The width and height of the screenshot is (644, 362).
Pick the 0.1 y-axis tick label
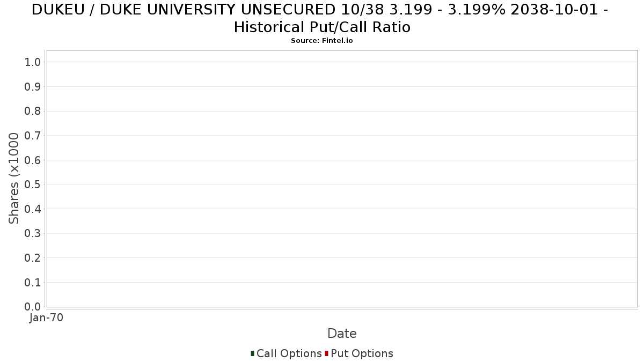33,282
